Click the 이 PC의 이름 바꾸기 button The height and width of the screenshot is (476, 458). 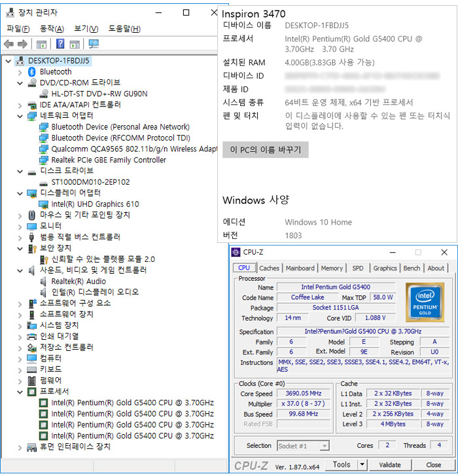(x=266, y=150)
